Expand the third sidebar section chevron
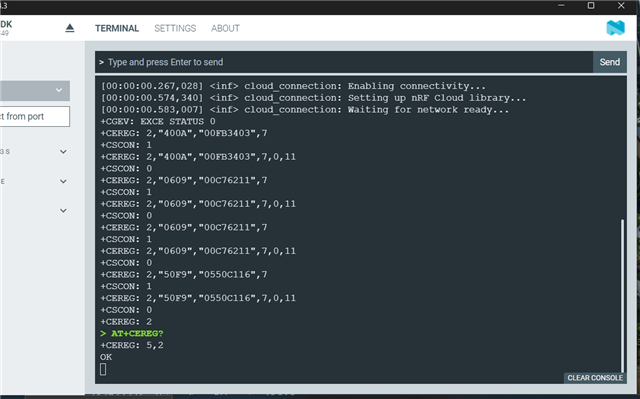The image size is (640, 399). pyautogui.click(x=63, y=211)
